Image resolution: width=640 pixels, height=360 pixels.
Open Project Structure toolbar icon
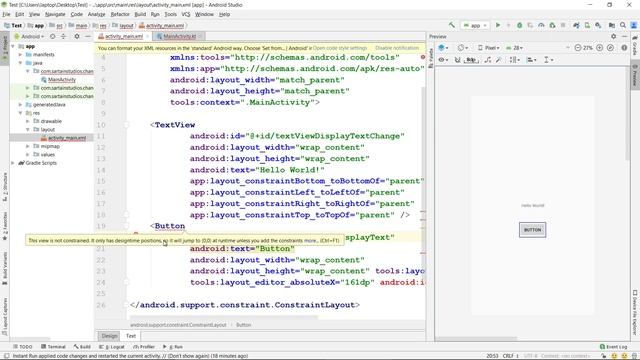click(611, 25)
